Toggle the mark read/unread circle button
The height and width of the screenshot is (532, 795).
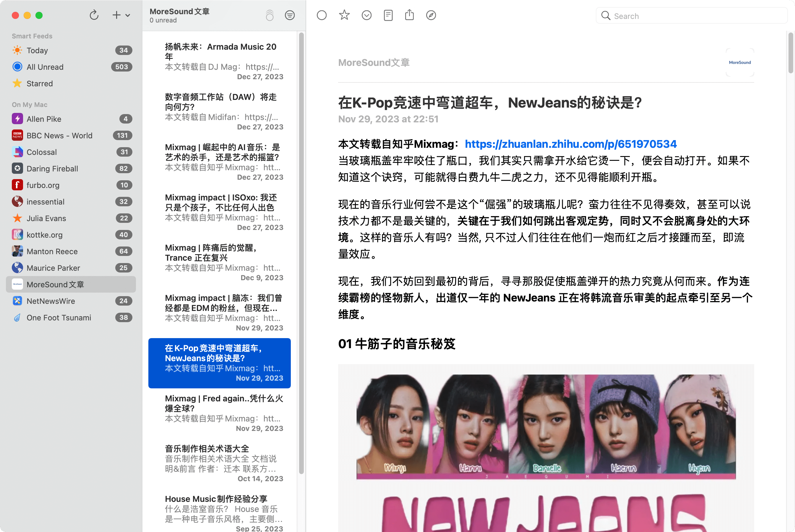[322, 15]
